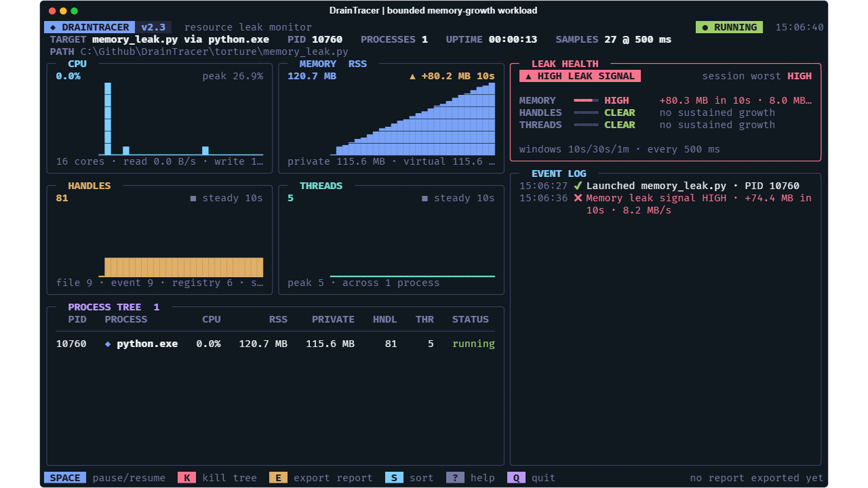Image resolution: width=868 pixels, height=488 pixels.
Task: Click the green check mark on the Launched event
Action: [578, 186]
